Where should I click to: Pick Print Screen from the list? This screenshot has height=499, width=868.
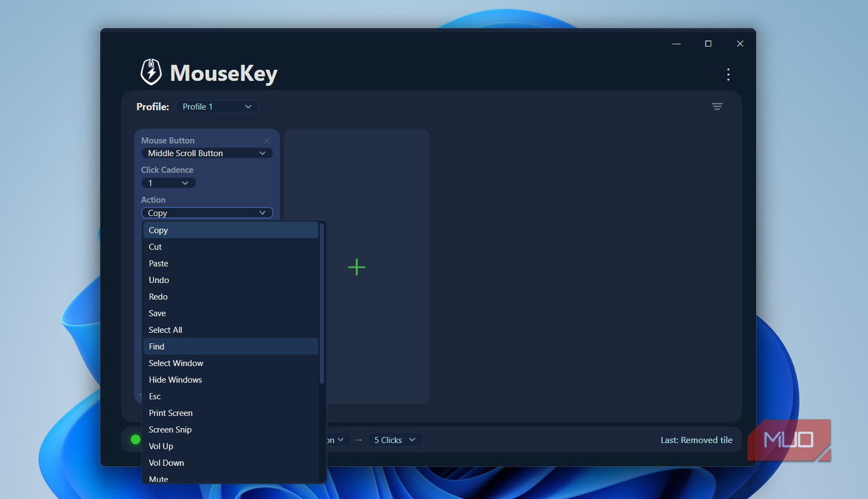pos(231,413)
